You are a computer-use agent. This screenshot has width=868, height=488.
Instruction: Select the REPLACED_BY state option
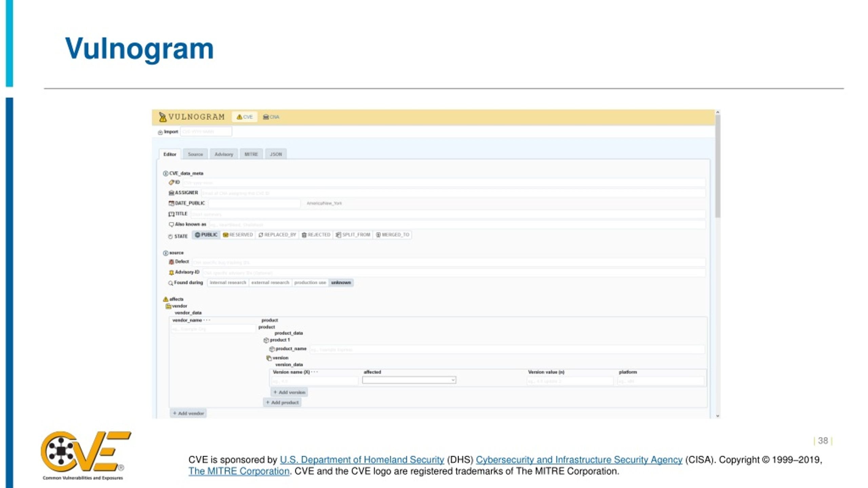coord(277,235)
